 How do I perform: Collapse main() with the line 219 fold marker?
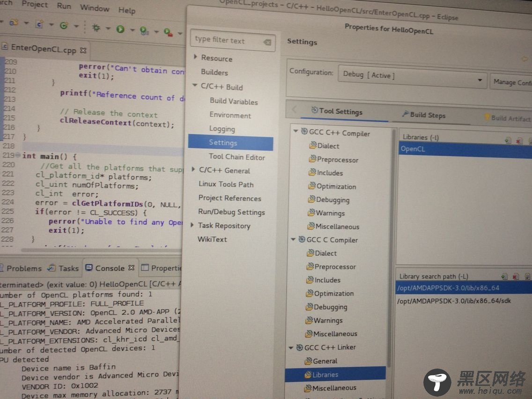tap(17, 155)
